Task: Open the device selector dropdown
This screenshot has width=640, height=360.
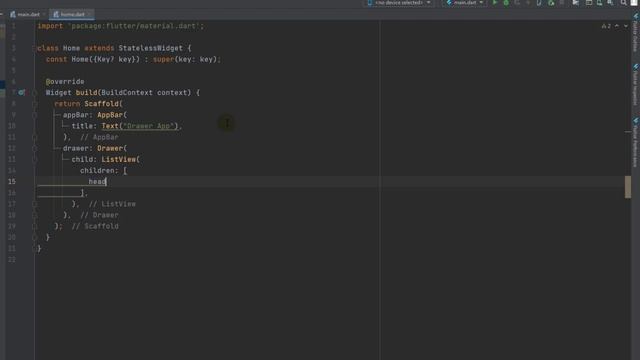Action: (399, 3)
